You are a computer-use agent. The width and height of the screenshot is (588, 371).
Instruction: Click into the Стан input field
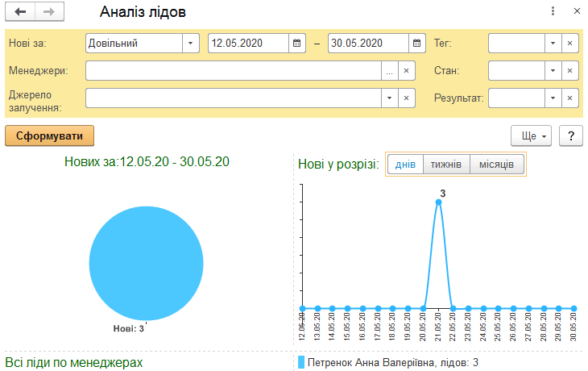point(517,71)
